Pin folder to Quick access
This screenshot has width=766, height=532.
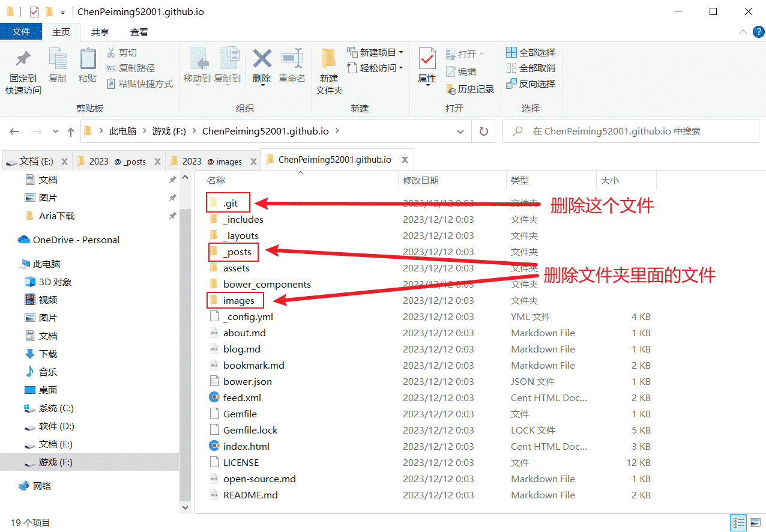[23, 72]
